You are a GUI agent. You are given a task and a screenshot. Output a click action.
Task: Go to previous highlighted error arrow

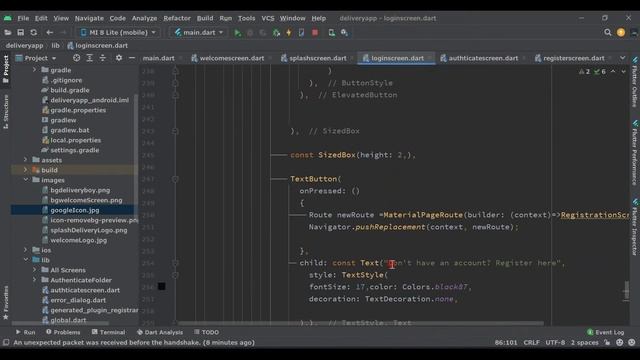pos(613,71)
